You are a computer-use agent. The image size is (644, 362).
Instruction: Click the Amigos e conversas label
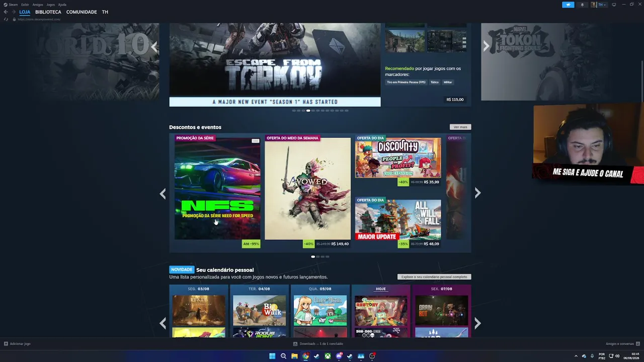pyautogui.click(x=620, y=344)
